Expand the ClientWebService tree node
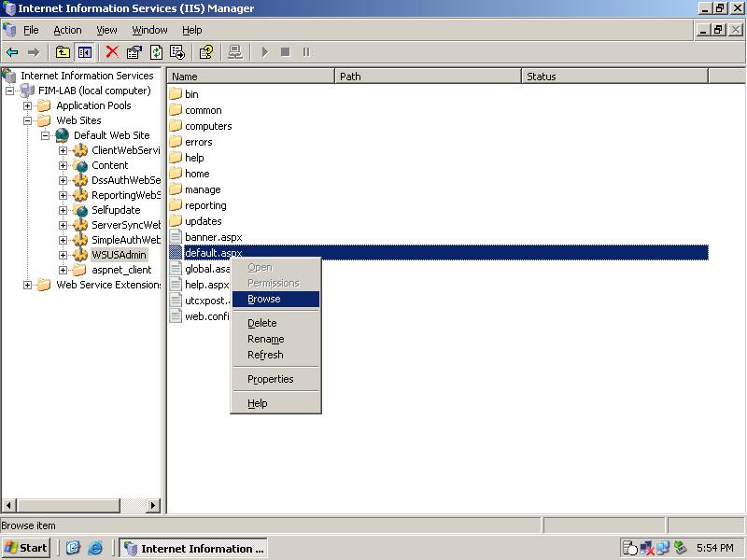 63,150
